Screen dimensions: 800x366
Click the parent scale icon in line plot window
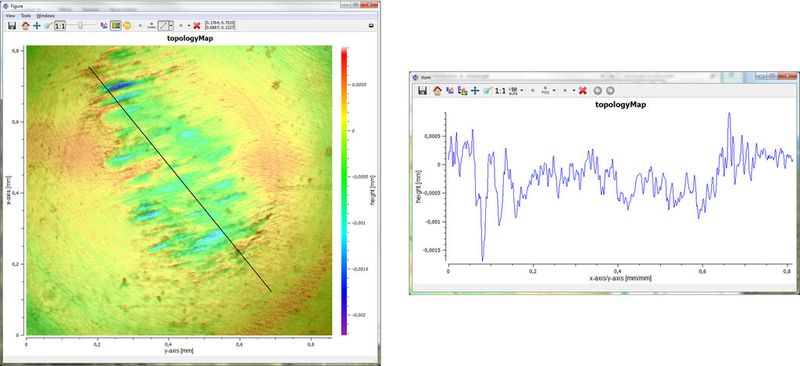(x=463, y=90)
